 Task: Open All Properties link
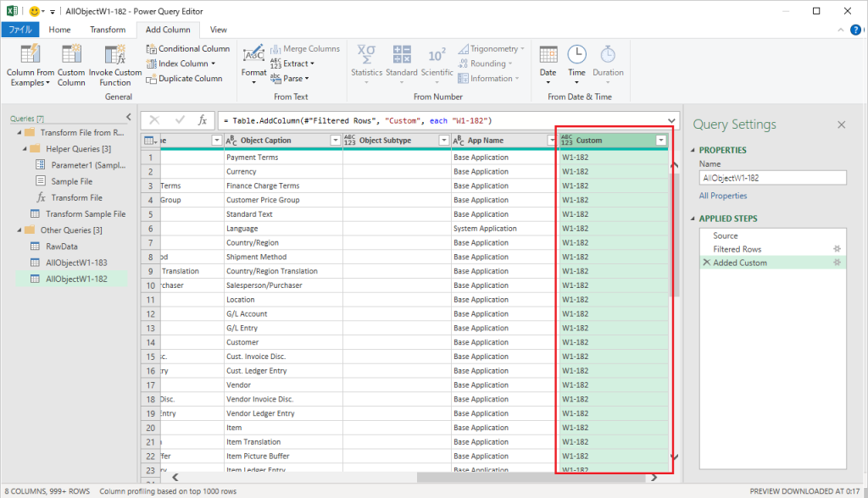coord(723,196)
